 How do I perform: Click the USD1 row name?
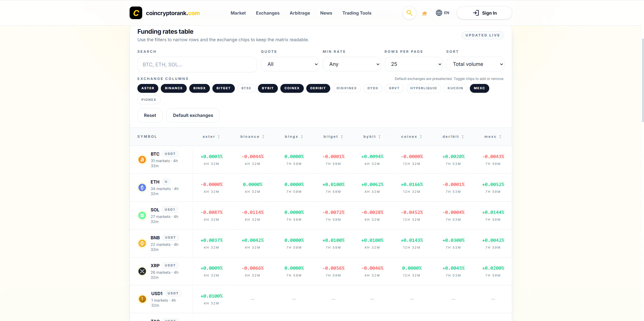(x=157, y=294)
